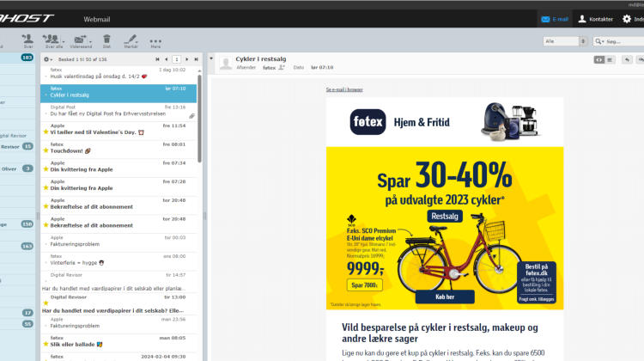Viewport: 644px width, 361px height.
Task: Click the settings gear icon in top bar
Action: tap(627, 19)
